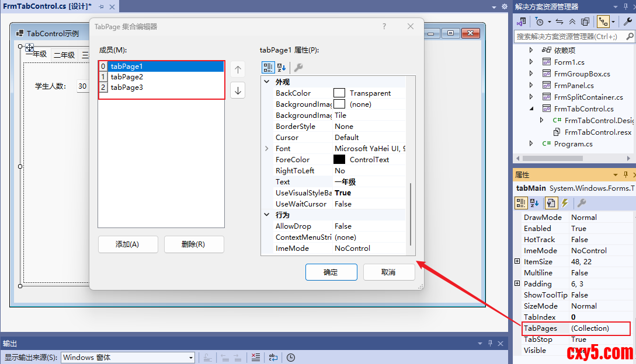Pin the Output panel
636x364 pixels.
(490, 344)
